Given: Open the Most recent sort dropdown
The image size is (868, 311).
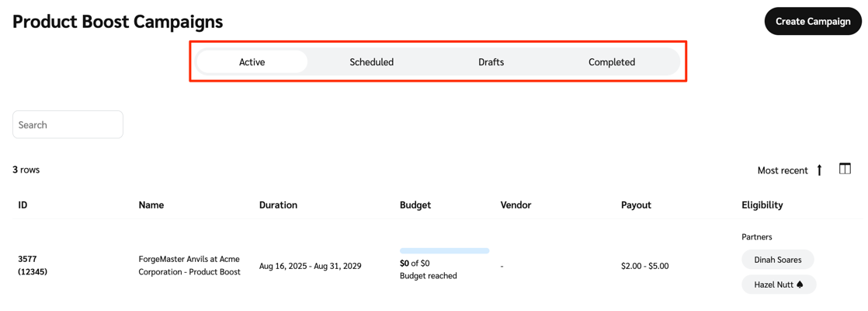Looking at the screenshot, I should (782, 170).
